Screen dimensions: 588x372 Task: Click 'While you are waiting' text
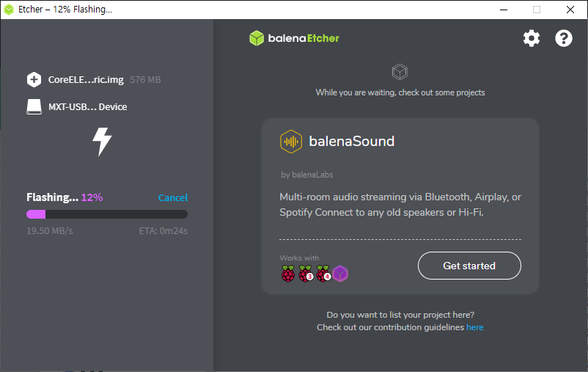point(400,92)
